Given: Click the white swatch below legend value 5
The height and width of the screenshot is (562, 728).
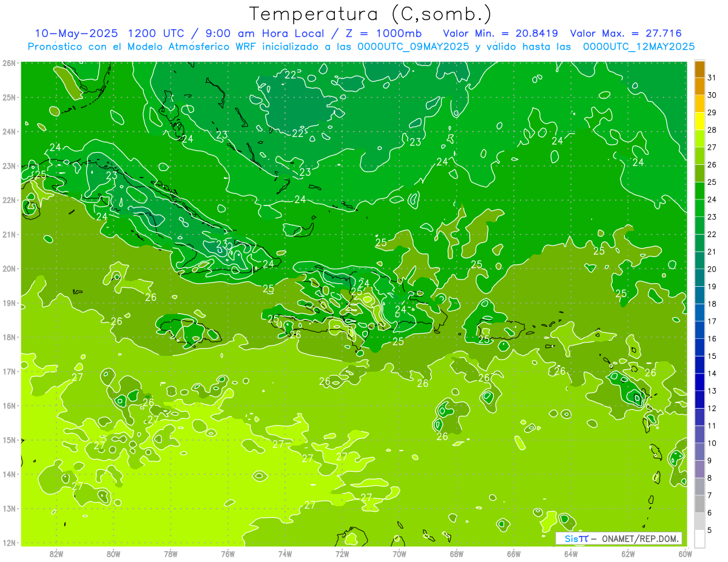Looking at the screenshot, I should [699, 538].
